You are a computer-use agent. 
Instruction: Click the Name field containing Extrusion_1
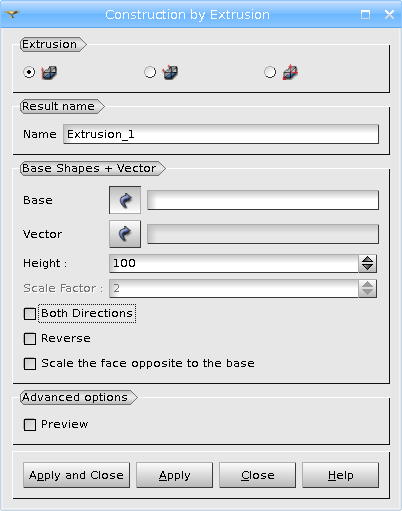coord(221,134)
